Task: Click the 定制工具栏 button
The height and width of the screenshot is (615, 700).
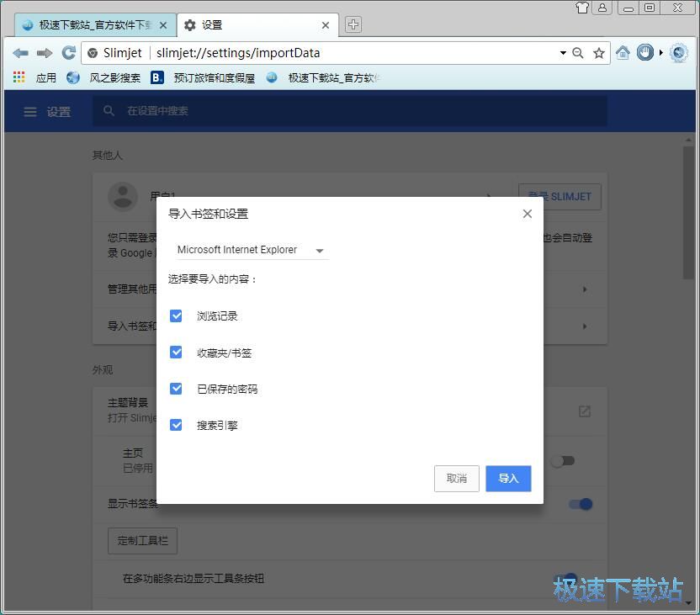Action: (142, 541)
